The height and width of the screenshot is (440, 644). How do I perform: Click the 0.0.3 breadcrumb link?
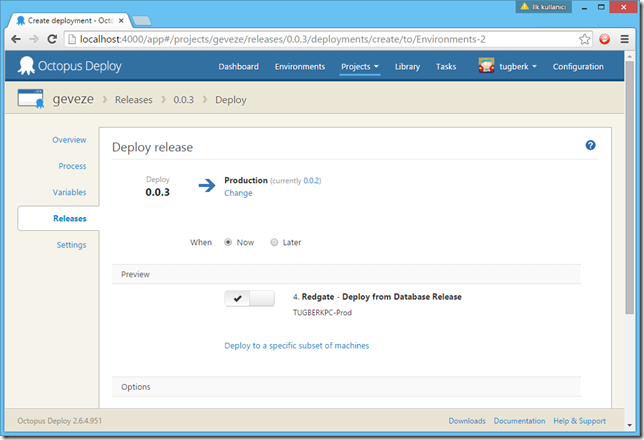(184, 100)
